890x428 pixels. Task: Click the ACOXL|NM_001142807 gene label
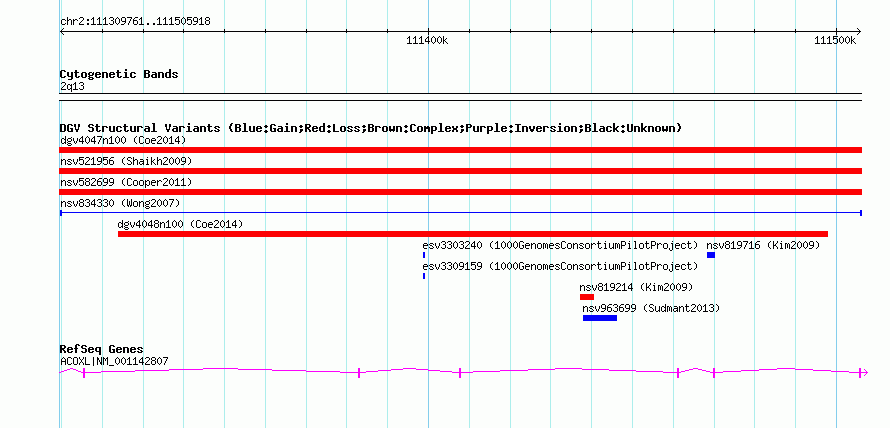click(114, 361)
